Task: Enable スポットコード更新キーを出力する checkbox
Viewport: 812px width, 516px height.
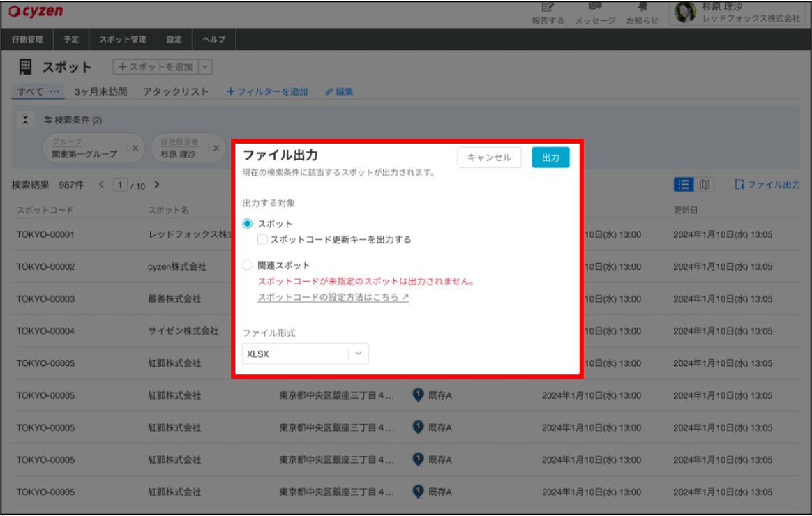Action: click(x=262, y=239)
